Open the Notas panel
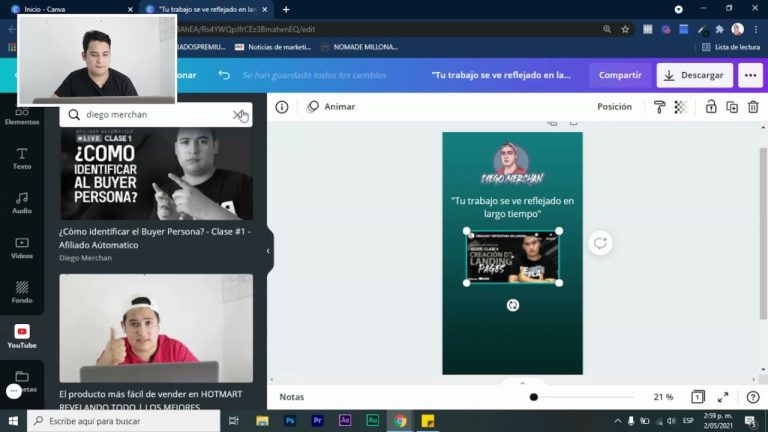Viewport: 768px width, 432px height. click(x=291, y=397)
